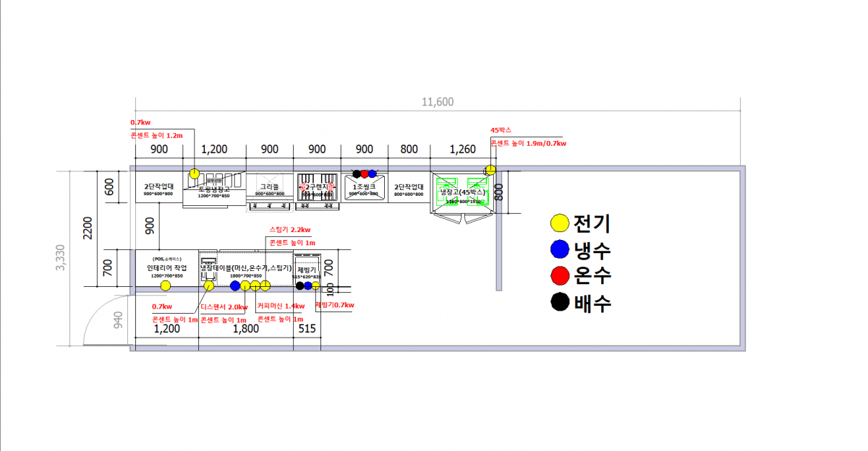Click the black 배수 legend circle
The width and height of the screenshot is (868, 451).
click(559, 302)
